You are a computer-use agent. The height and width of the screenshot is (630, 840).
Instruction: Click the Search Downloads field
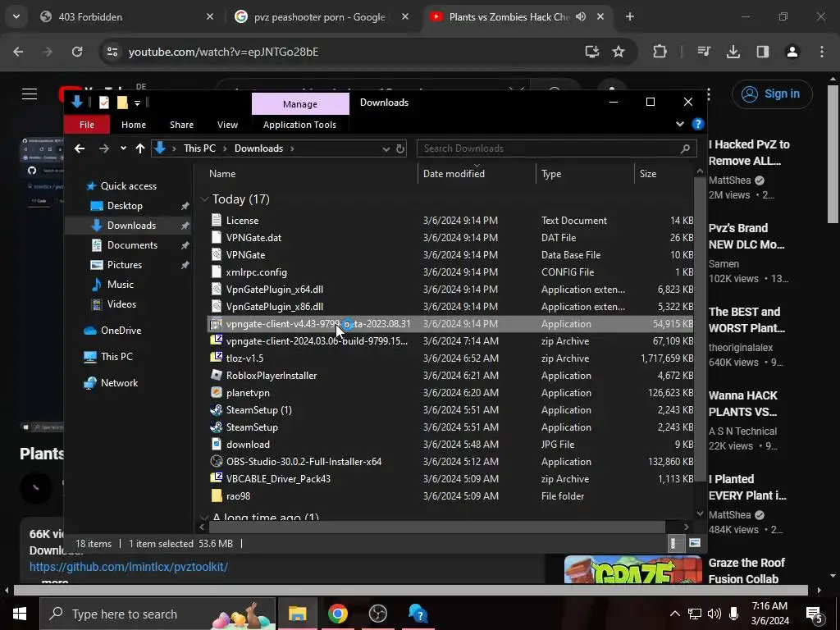click(x=557, y=148)
